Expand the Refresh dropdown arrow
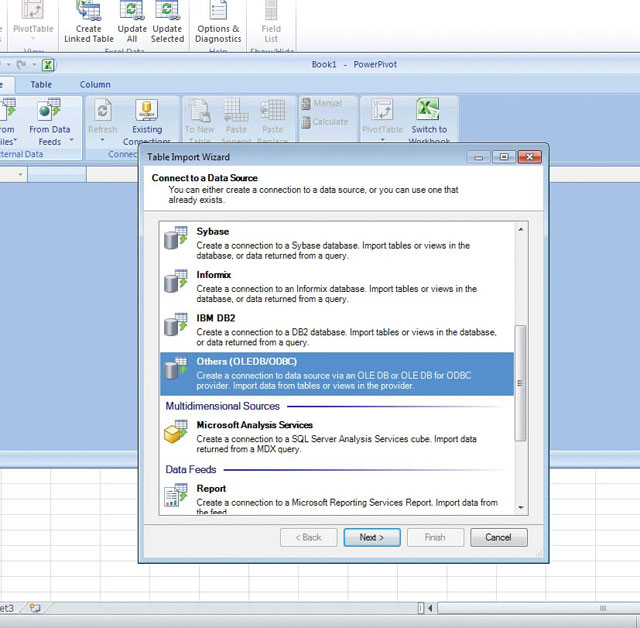The image size is (640, 628). tap(102, 141)
